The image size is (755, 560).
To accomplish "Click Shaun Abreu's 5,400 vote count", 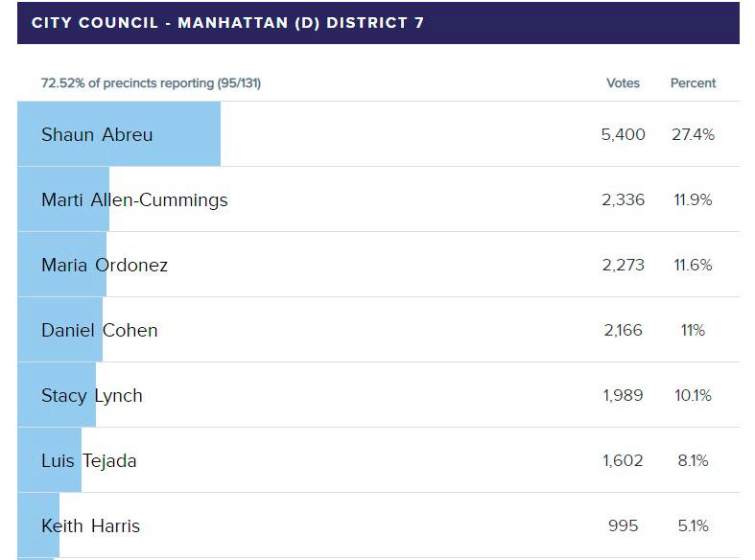I will pyautogui.click(x=623, y=135).
